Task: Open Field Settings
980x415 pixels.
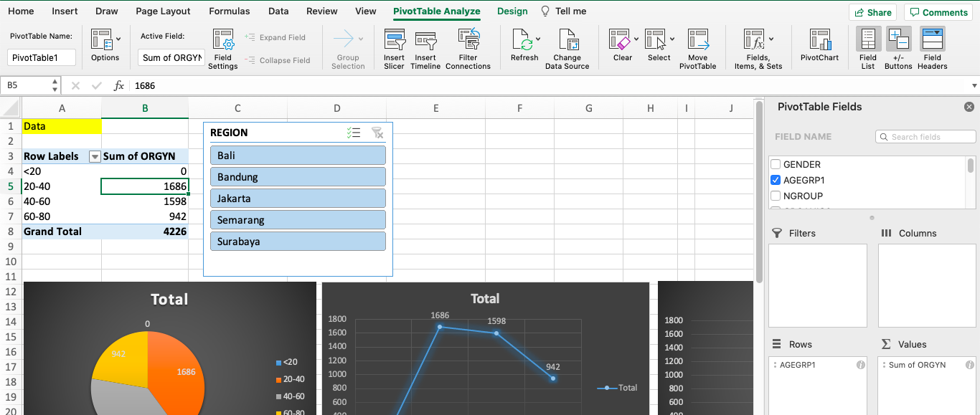Action: tap(223, 49)
